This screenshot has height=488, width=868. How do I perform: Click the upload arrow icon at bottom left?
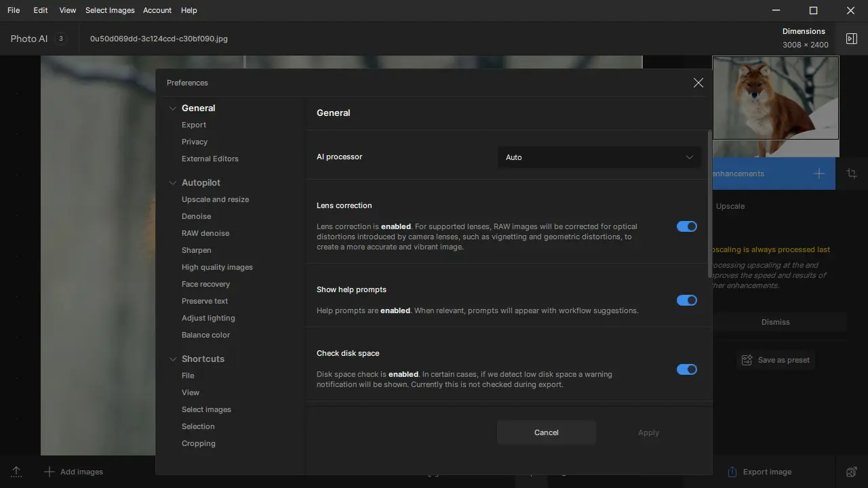click(x=16, y=472)
